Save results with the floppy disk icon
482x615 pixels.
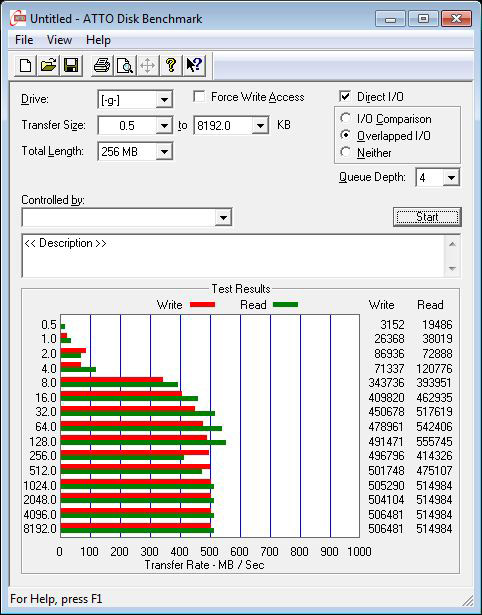click(x=71, y=65)
